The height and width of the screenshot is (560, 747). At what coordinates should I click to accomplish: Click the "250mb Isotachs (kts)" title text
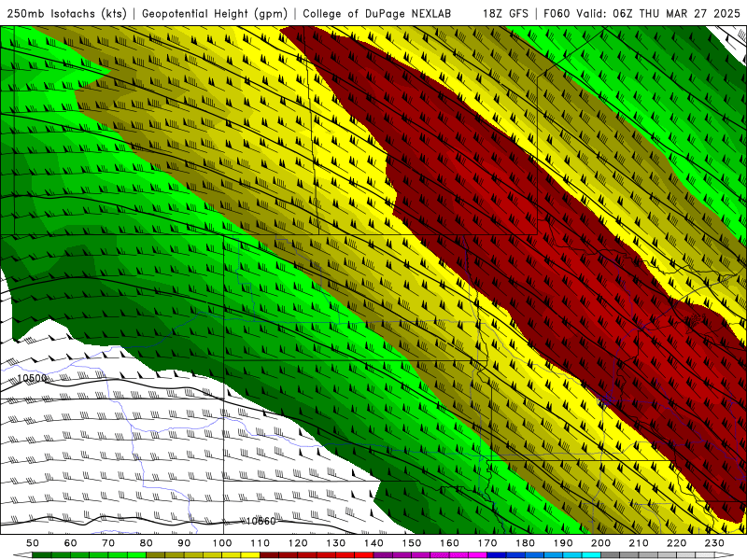tap(66, 13)
